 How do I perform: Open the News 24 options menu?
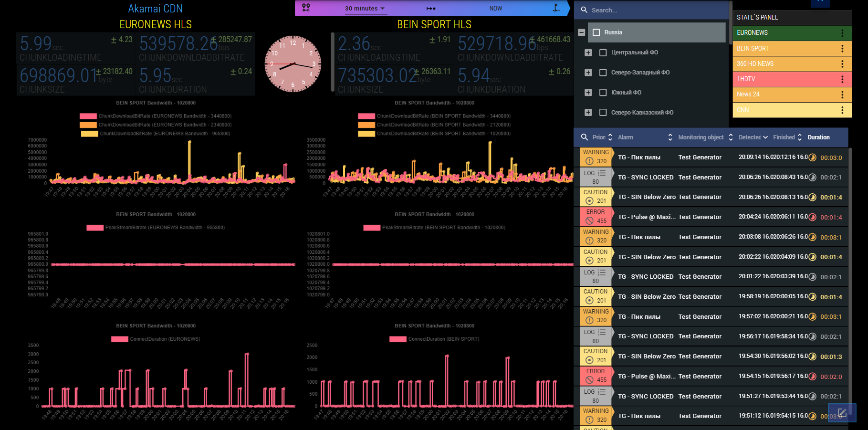(x=842, y=94)
